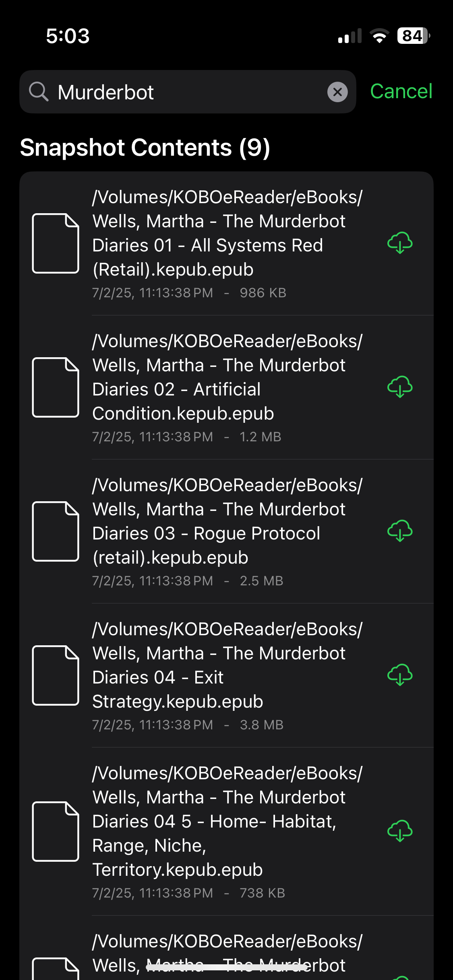Cancel the search
Viewport: 453px width, 980px height.
pos(401,91)
